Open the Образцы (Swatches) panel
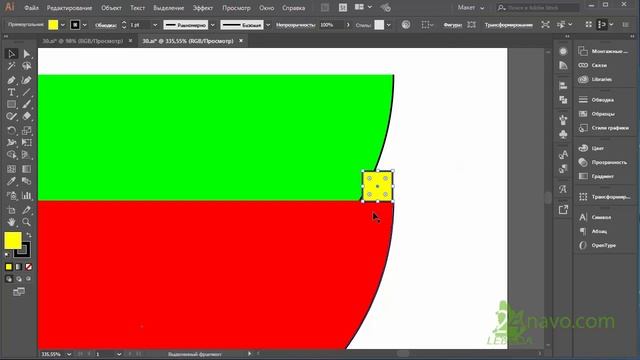640x360 pixels. (x=603, y=114)
